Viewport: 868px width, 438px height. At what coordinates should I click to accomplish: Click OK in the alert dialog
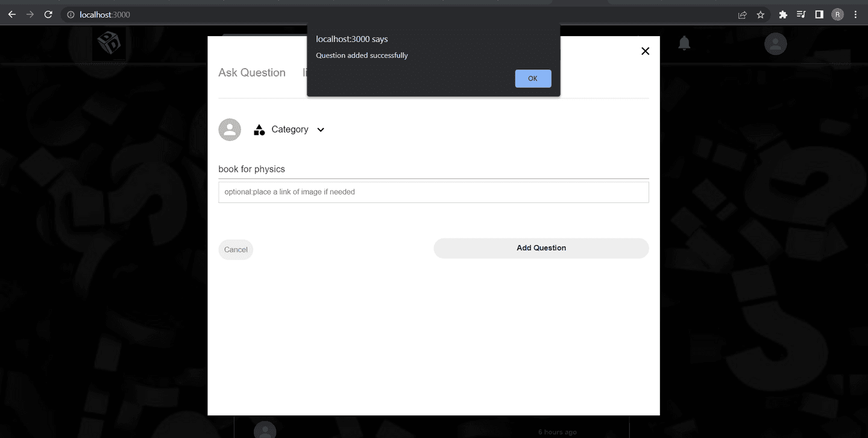pyautogui.click(x=533, y=78)
